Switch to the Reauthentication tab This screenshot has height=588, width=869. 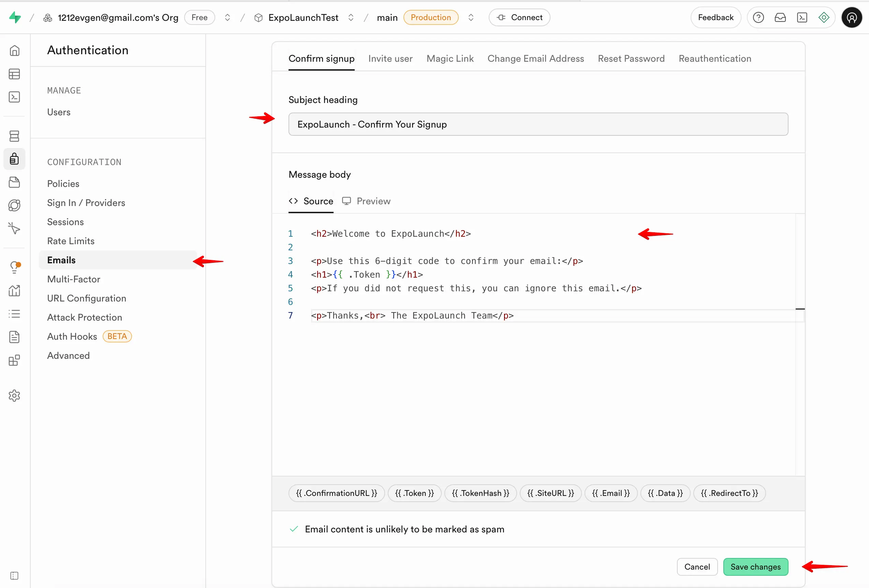[x=715, y=59]
